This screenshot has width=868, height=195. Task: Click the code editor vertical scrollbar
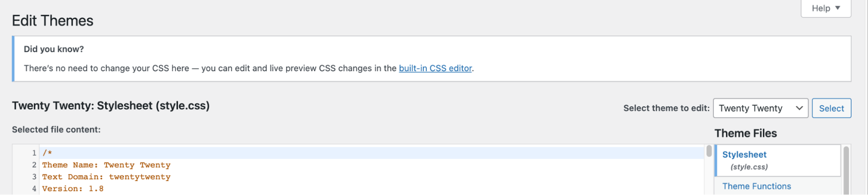pyautogui.click(x=709, y=152)
